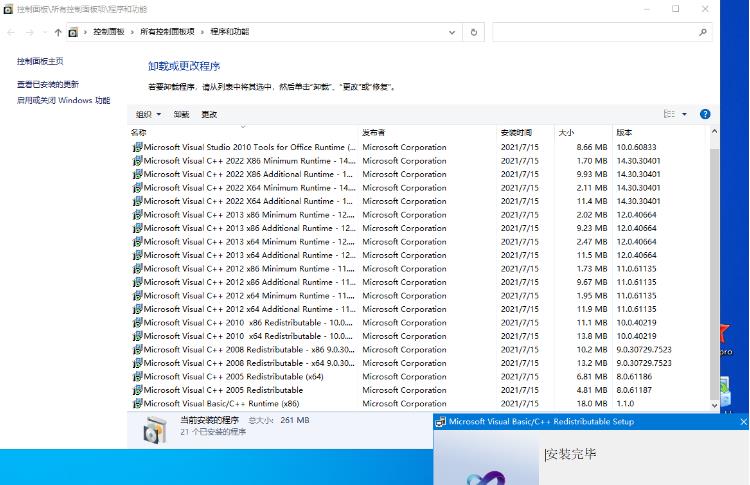Click the back navigation arrow

[9, 32]
